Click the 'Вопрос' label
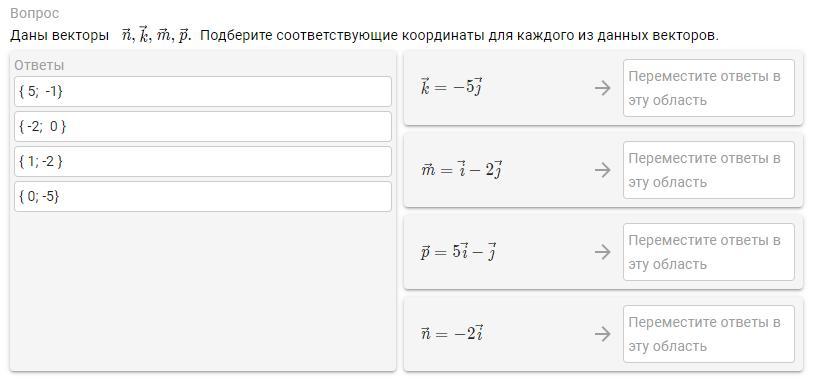This screenshot has height=392, width=835. click(35, 13)
